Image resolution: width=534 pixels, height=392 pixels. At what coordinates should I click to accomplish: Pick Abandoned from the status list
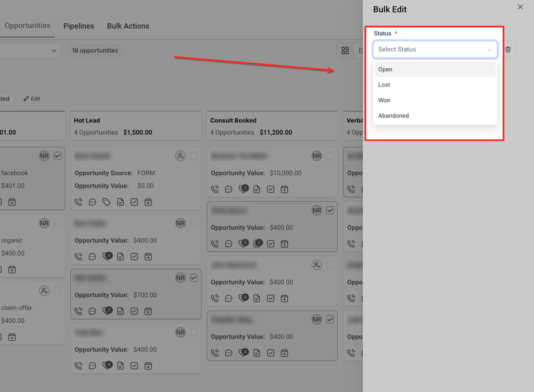click(394, 115)
